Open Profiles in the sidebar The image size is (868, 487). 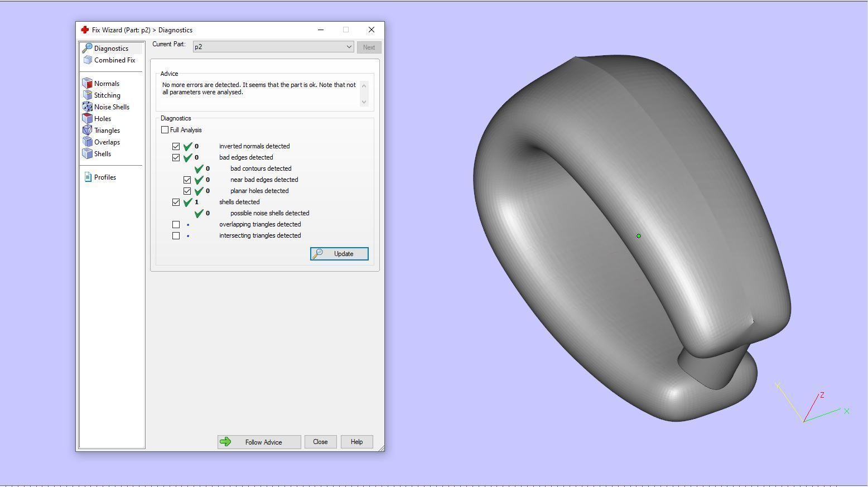[x=105, y=177]
